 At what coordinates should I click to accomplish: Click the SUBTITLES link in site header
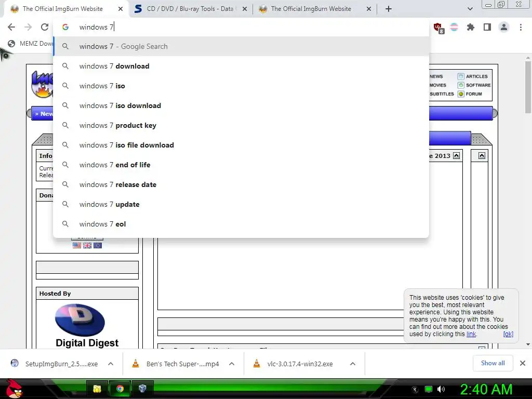click(442, 94)
